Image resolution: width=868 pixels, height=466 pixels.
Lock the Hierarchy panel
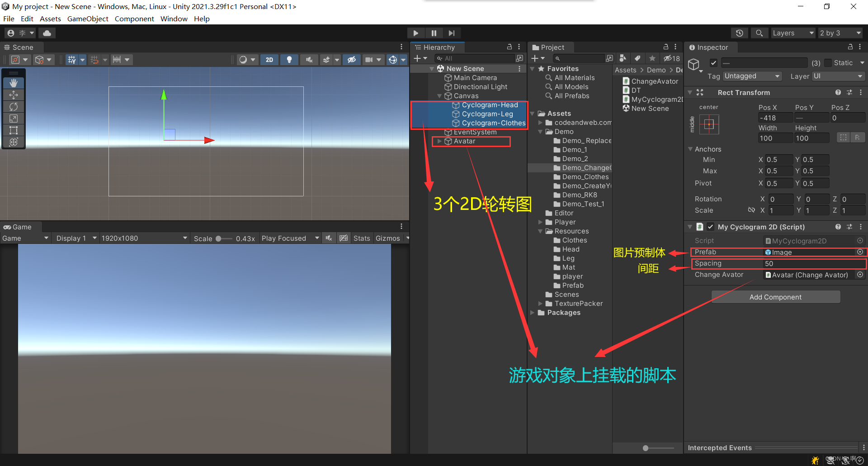(x=509, y=47)
